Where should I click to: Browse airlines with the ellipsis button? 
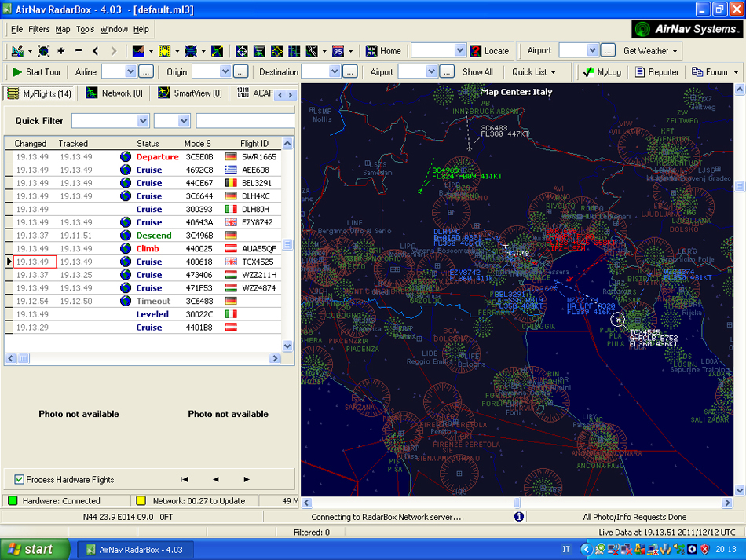(146, 71)
